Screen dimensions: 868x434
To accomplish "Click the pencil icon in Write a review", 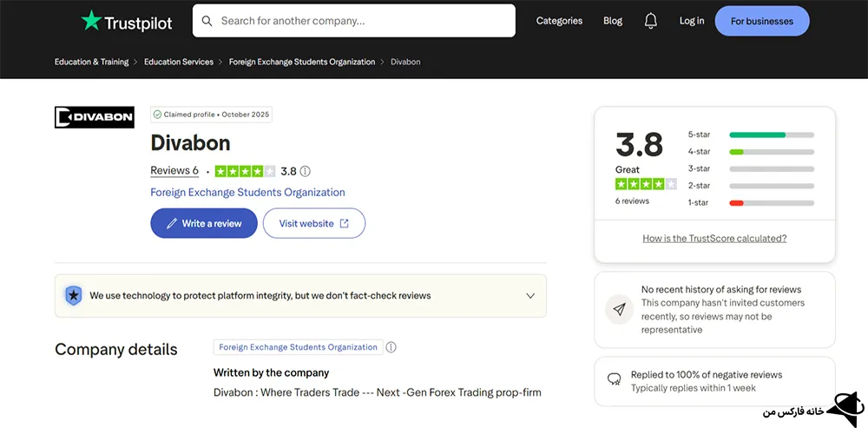I will [x=172, y=224].
